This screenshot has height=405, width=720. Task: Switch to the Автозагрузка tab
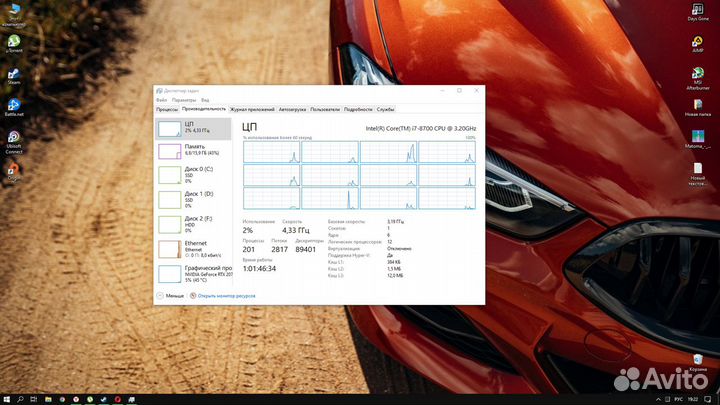point(293,109)
